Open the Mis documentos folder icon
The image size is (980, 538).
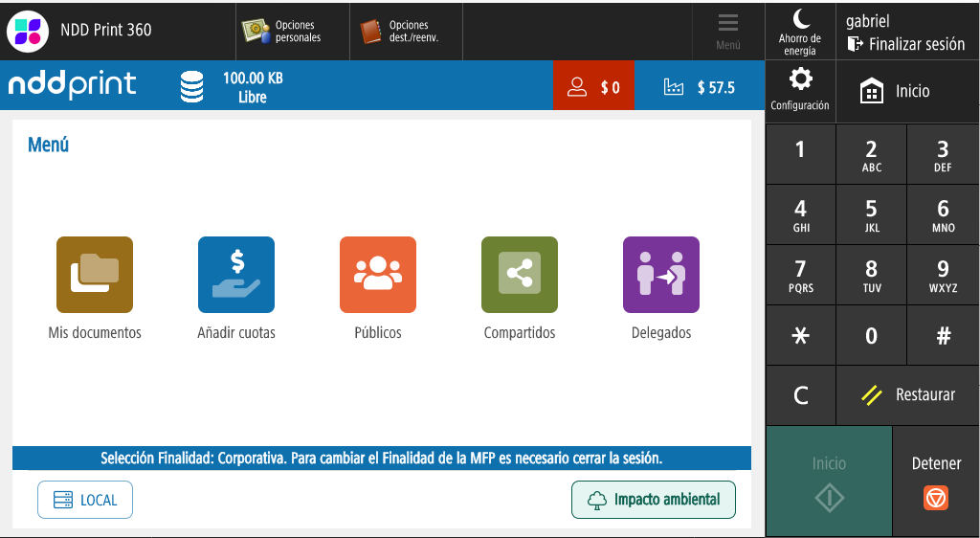(x=95, y=275)
